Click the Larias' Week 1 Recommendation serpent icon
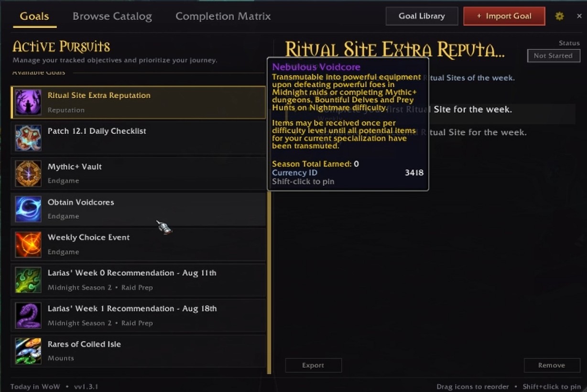This screenshot has height=392, width=587. tap(28, 316)
